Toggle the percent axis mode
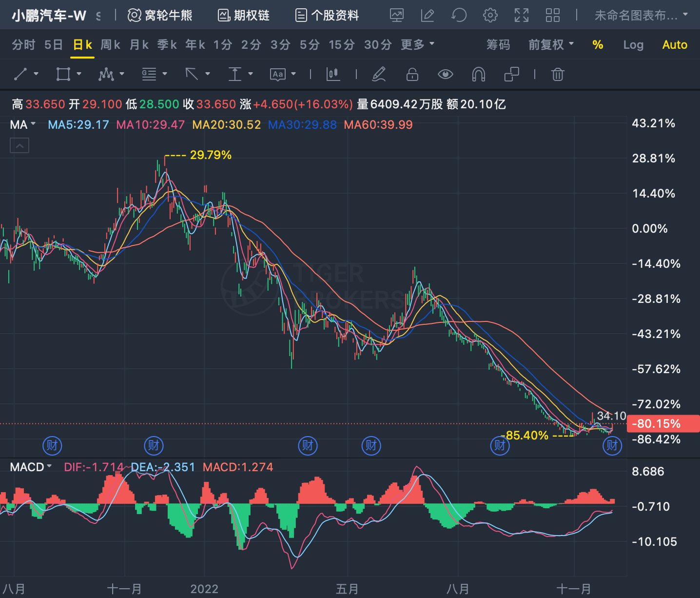 tap(598, 45)
